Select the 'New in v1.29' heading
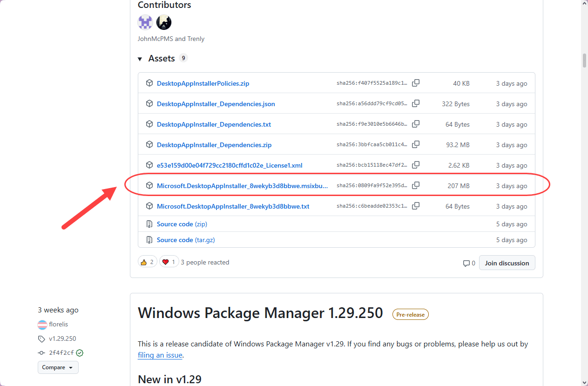588x386 pixels. coord(169,379)
